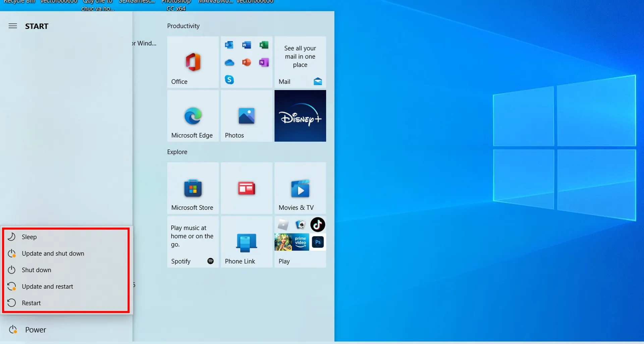
Task: Open the Movies & TV tile
Action: (300, 188)
